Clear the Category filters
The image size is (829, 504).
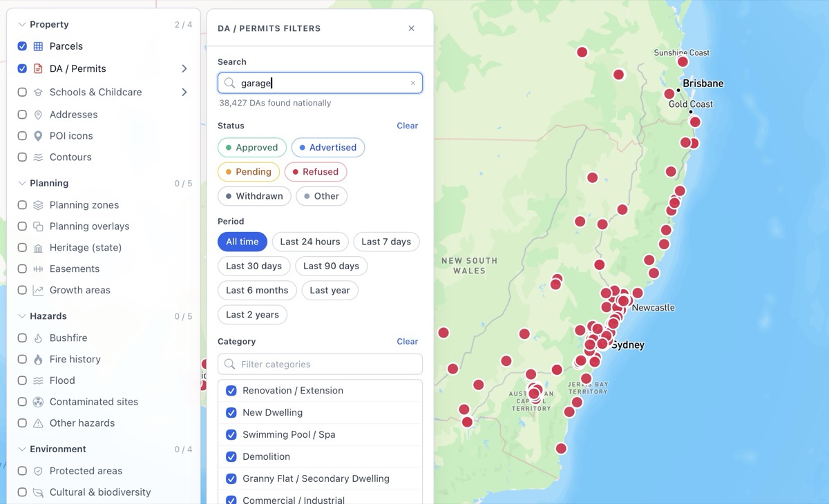(x=408, y=342)
